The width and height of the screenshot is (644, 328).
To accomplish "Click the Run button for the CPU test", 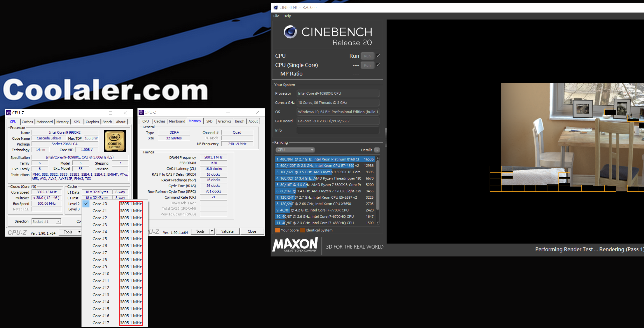I will pyautogui.click(x=367, y=56).
